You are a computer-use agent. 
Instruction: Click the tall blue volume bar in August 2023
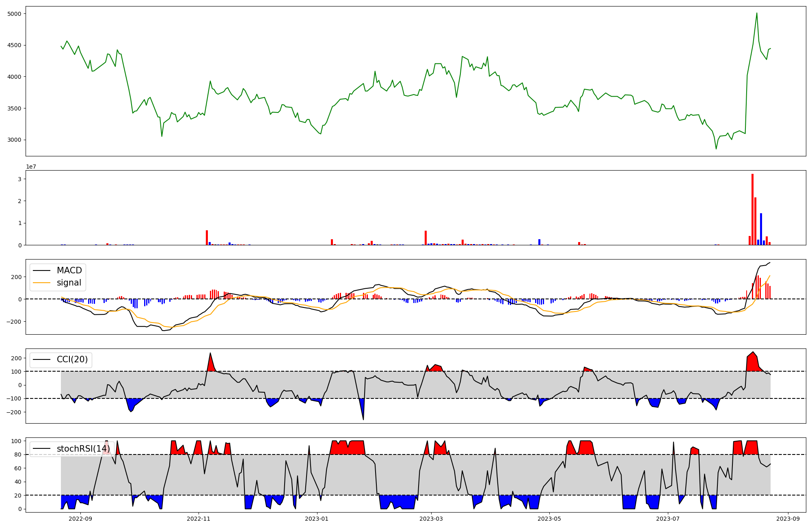(761, 229)
